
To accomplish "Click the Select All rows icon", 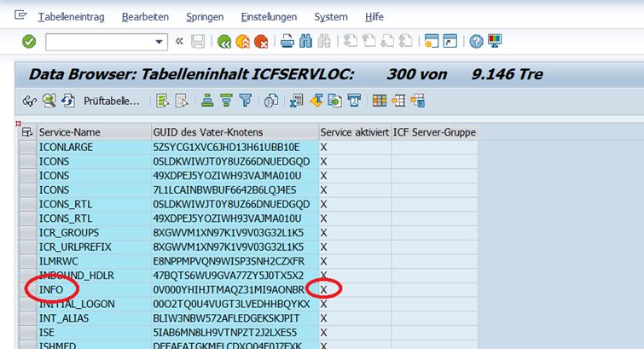I will pyautogui.click(x=163, y=101).
